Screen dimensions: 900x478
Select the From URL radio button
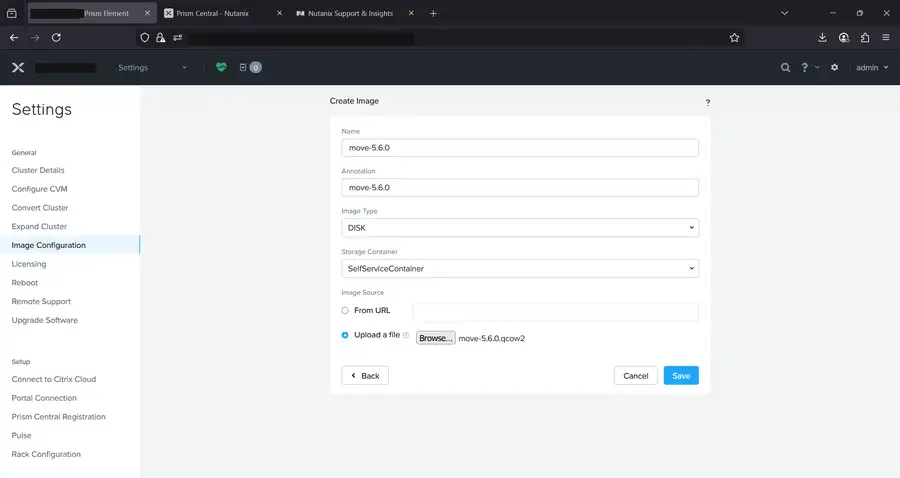345,310
